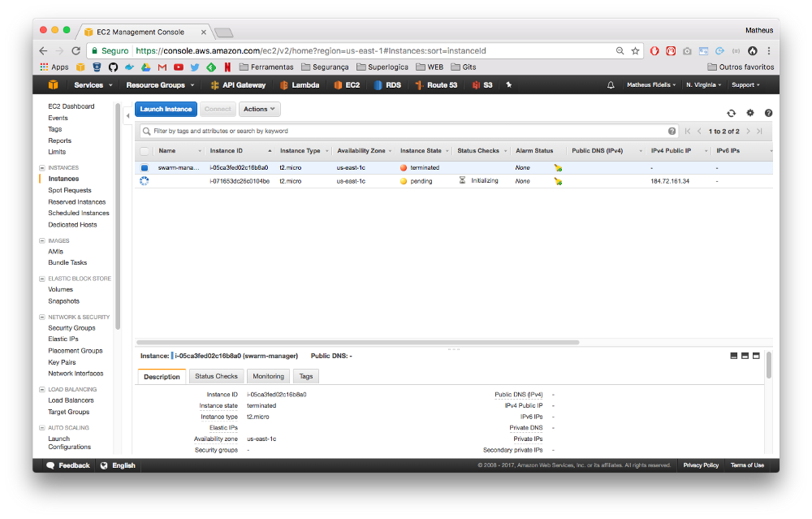Open the Services dropdown menu
This screenshot has height=519, width=812.
[93, 85]
